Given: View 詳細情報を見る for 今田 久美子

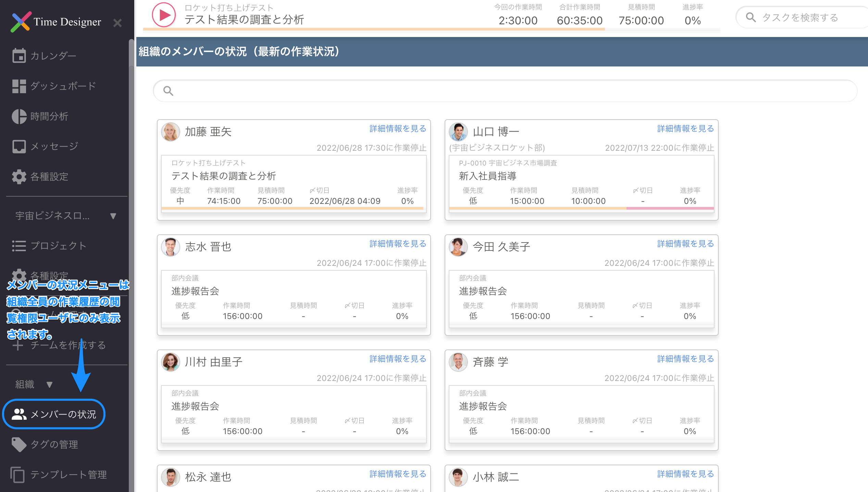Looking at the screenshot, I should point(685,244).
